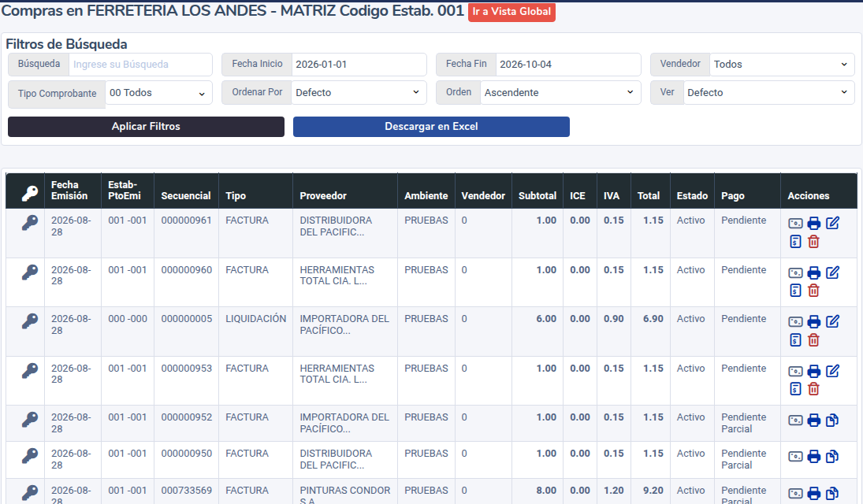863x504 pixels.
Task: Click IVA value 0.90
Action: pos(614,319)
